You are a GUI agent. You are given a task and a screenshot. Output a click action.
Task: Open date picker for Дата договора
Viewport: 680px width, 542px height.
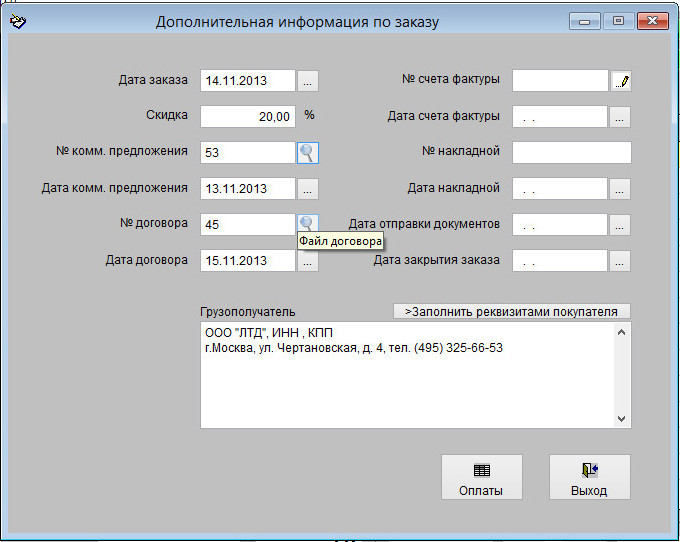pyautogui.click(x=307, y=262)
